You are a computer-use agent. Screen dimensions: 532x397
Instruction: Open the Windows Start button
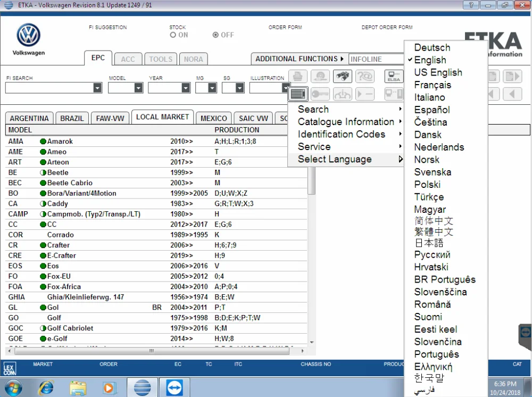(13, 387)
